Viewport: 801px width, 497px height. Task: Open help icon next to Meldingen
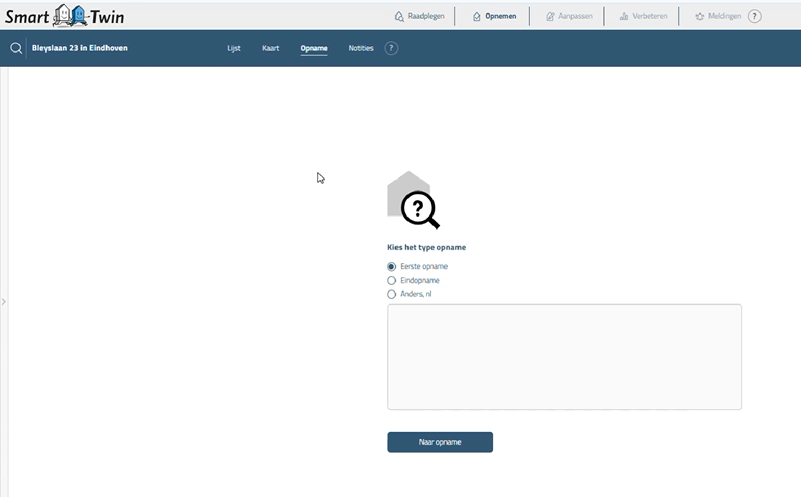[x=755, y=16]
